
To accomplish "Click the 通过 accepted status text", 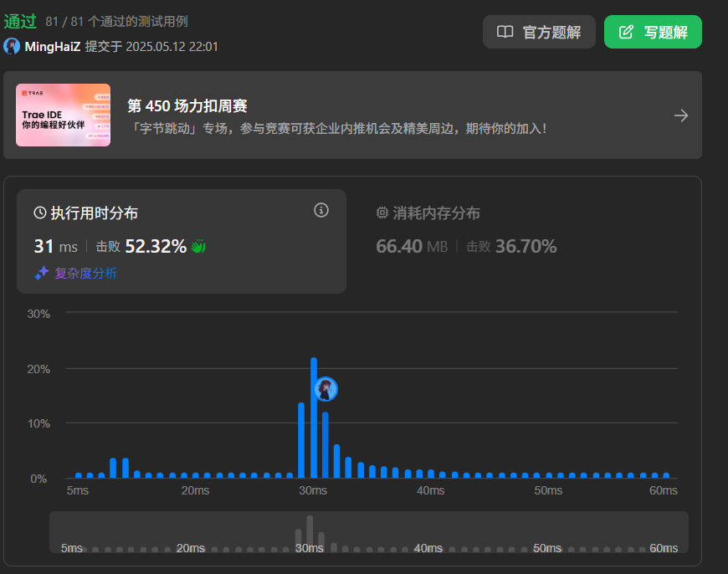I will click(20, 22).
